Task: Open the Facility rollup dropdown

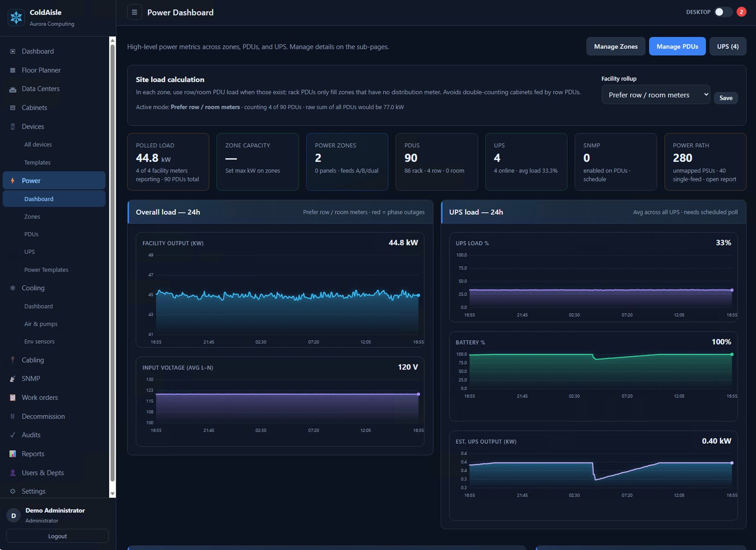Action: 655,95
